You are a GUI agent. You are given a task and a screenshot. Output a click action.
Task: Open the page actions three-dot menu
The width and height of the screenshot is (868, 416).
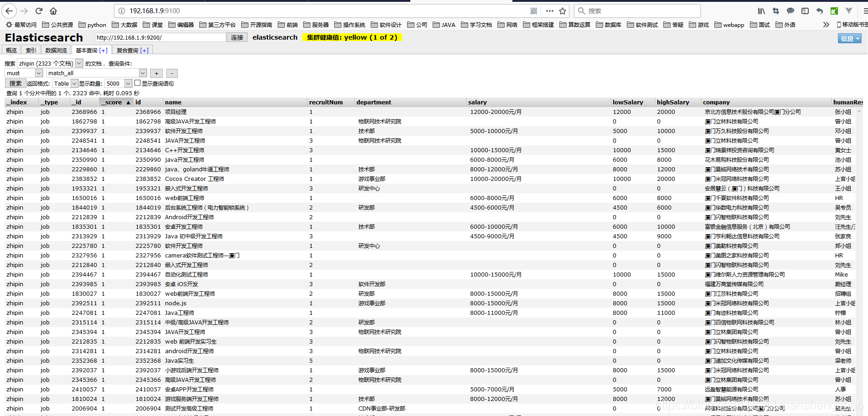[x=550, y=10]
